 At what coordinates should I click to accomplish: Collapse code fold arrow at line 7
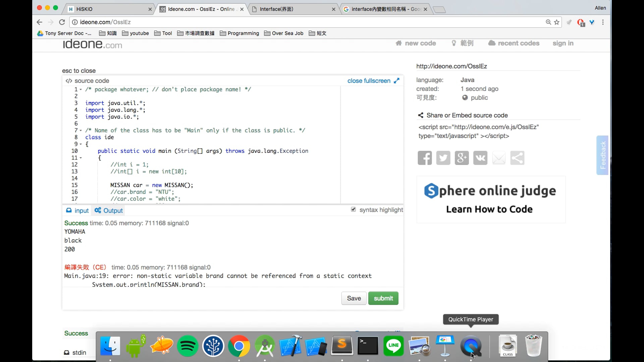[x=81, y=130]
